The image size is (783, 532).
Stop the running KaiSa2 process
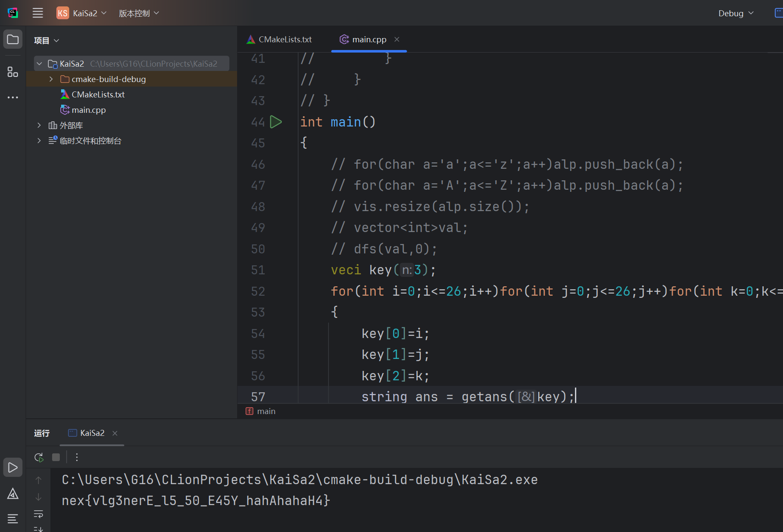click(x=56, y=457)
